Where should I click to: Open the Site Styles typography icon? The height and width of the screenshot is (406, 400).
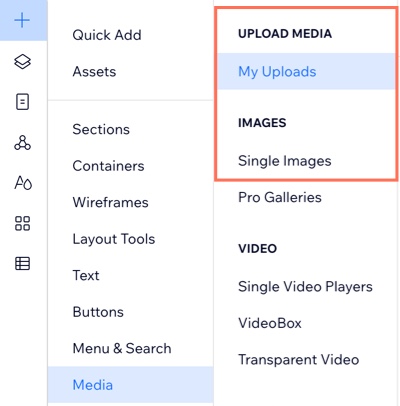(x=23, y=183)
